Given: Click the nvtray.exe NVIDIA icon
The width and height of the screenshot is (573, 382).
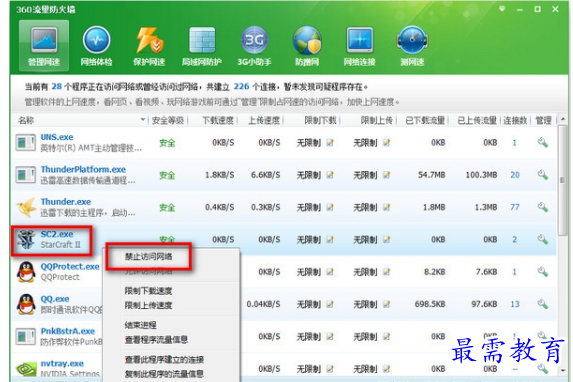Looking at the screenshot, I should coord(26,368).
